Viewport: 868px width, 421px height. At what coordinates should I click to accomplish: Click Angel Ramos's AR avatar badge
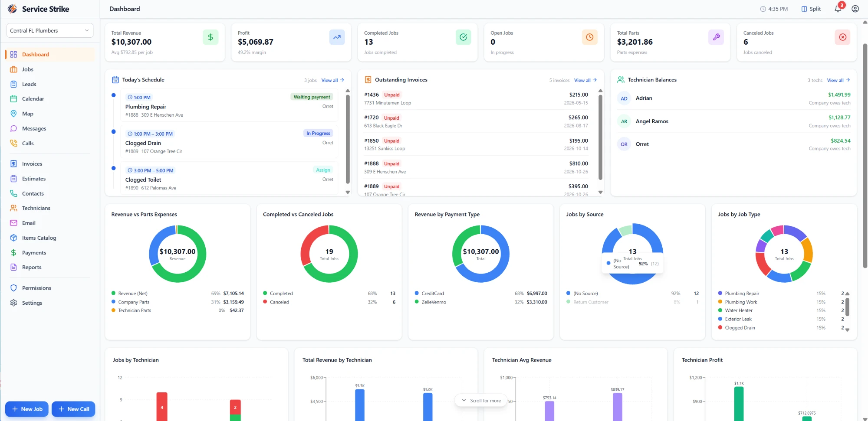624,121
